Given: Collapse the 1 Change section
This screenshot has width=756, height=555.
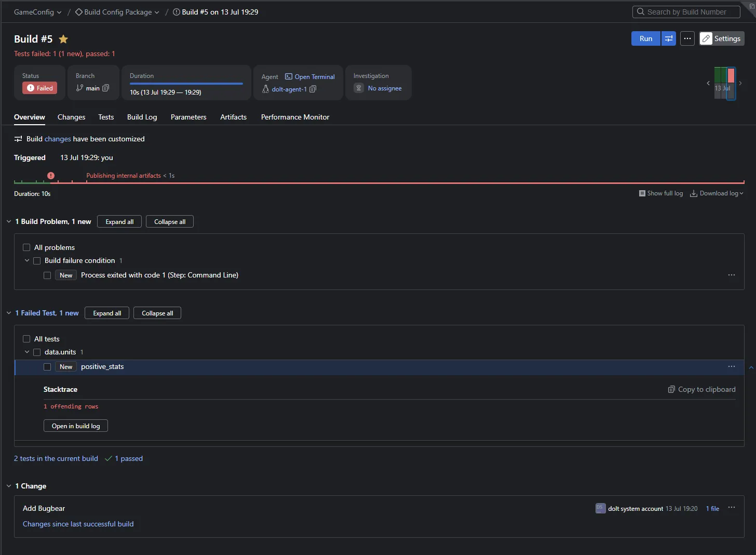Looking at the screenshot, I should click(9, 486).
